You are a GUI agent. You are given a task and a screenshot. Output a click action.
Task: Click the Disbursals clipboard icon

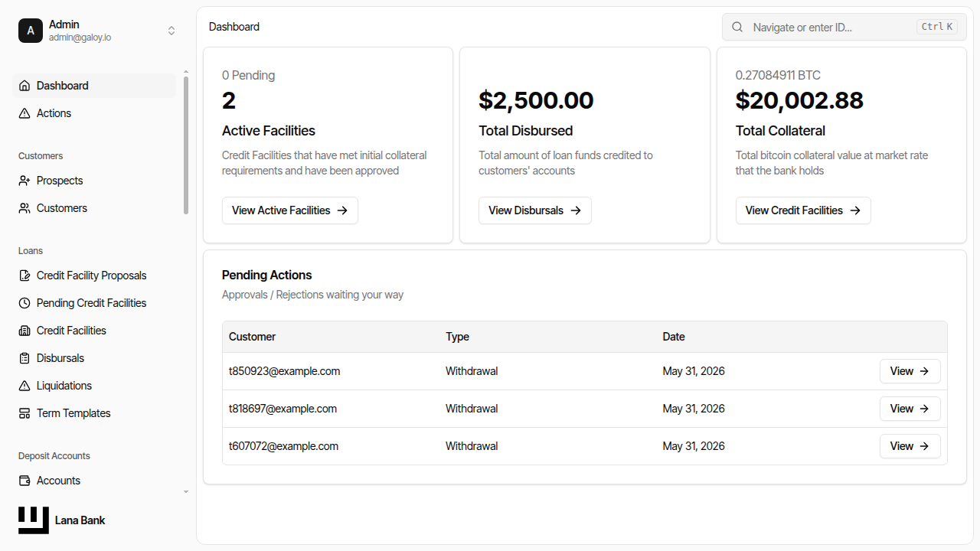click(24, 358)
